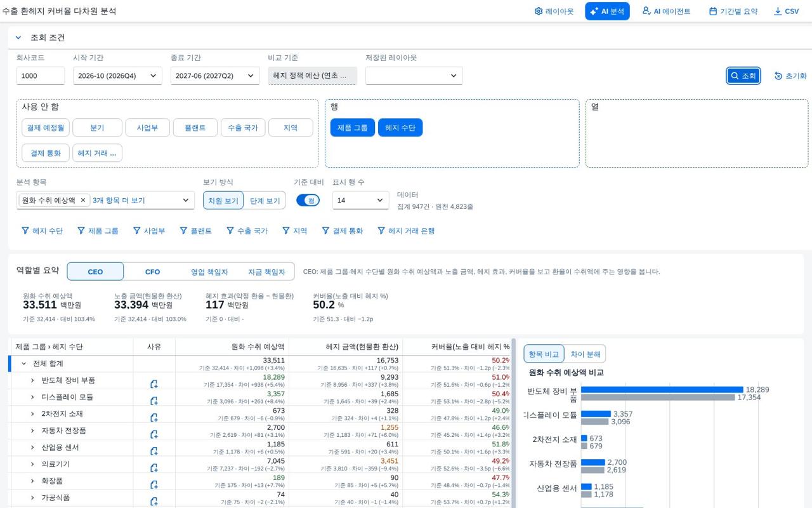
Task: Click the 3개 항목 더 보기 link
Action: (119, 200)
